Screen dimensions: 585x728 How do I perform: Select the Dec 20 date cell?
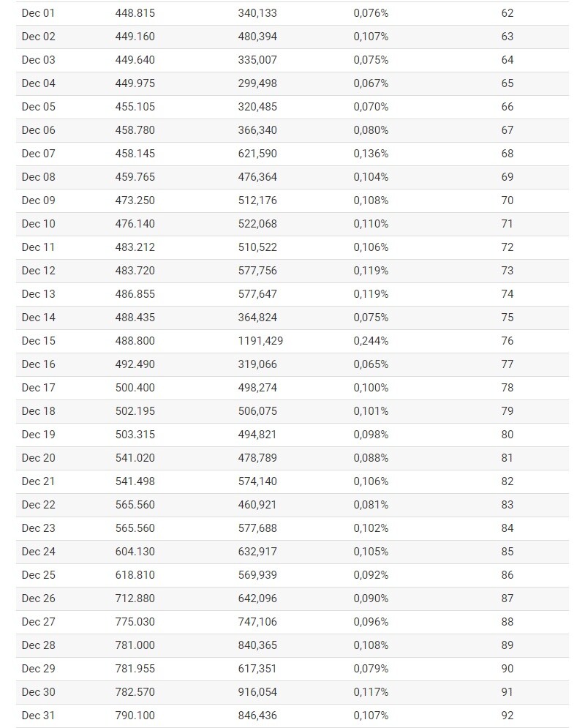click(38, 458)
